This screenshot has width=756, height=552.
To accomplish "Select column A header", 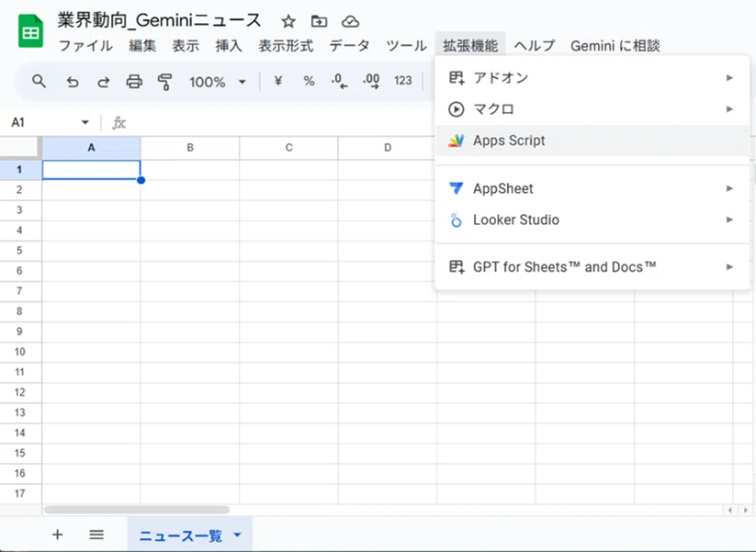I will point(91,148).
